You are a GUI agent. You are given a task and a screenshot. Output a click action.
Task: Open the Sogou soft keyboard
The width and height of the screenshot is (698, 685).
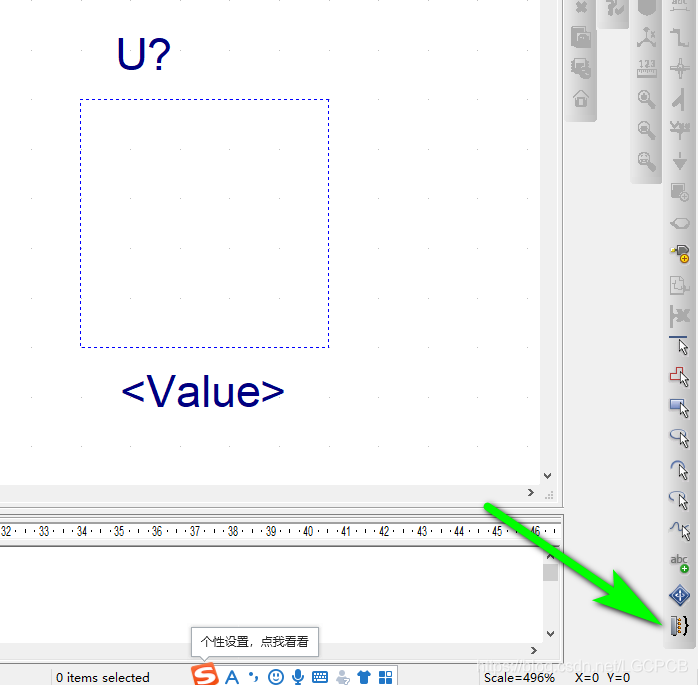320,677
